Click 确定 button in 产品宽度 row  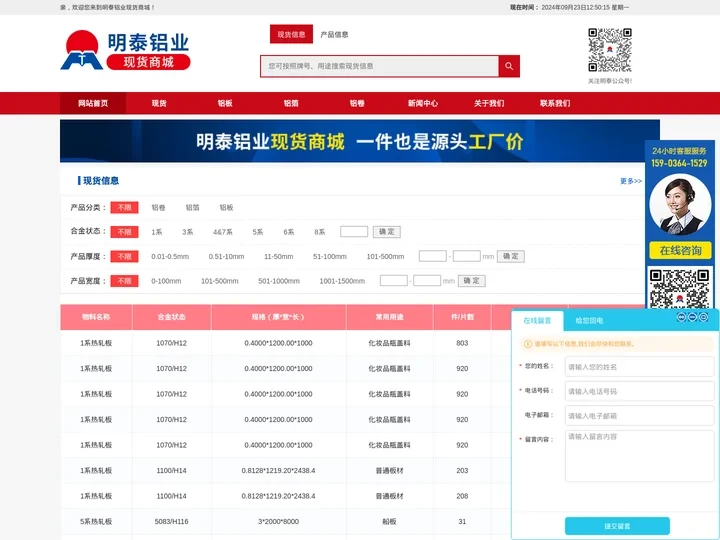point(472,281)
